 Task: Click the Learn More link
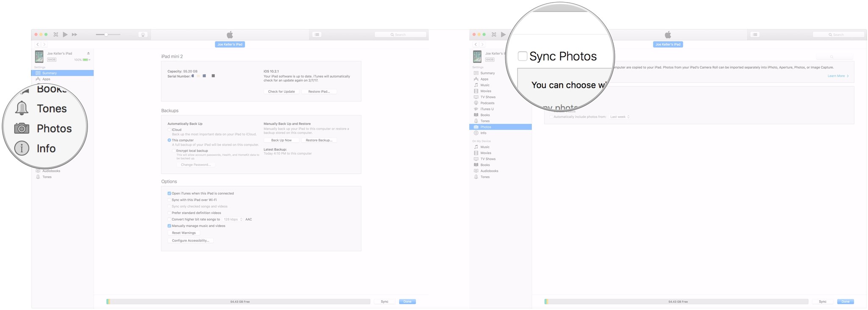[838, 76]
